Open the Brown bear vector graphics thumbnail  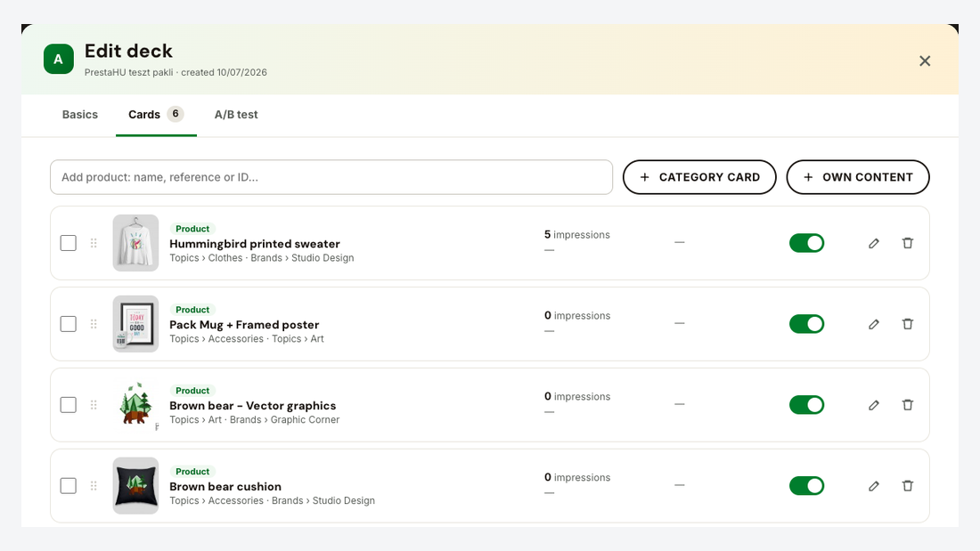(135, 405)
